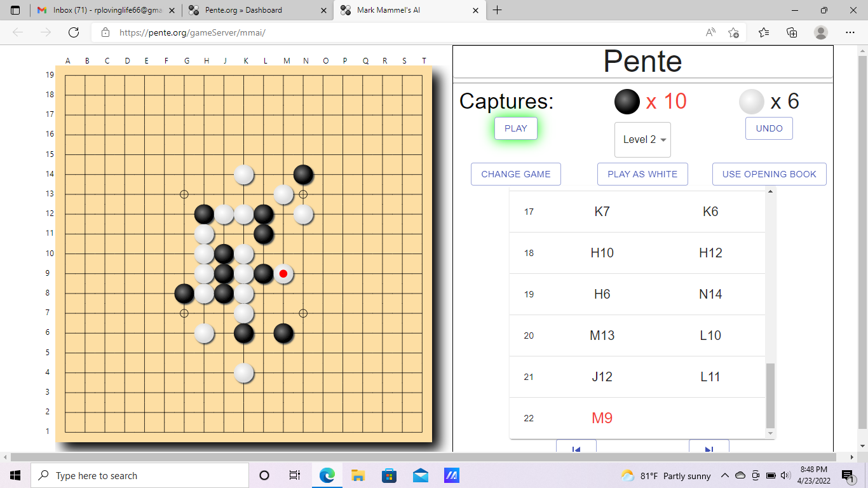
Task: Click the white stone at K4
Action: pyautogui.click(x=244, y=373)
